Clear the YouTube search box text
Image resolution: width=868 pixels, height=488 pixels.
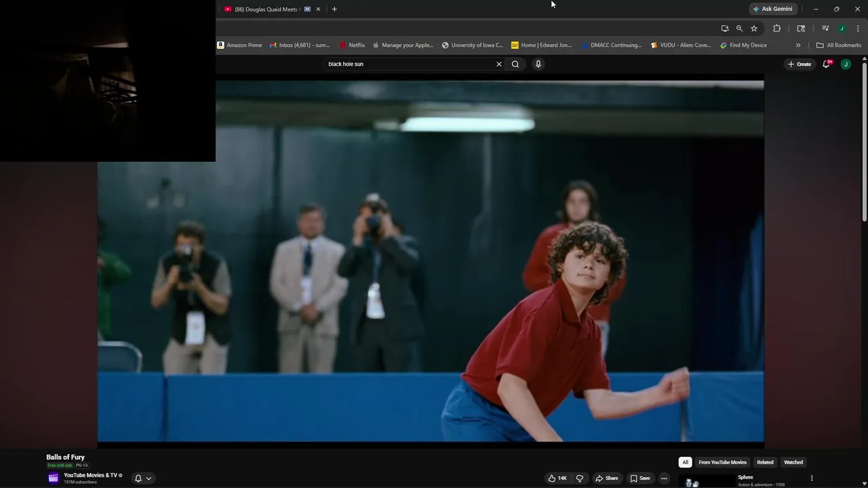point(499,64)
